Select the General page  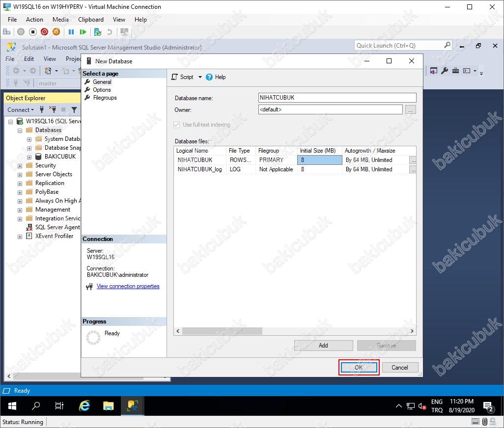tap(102, 82)
